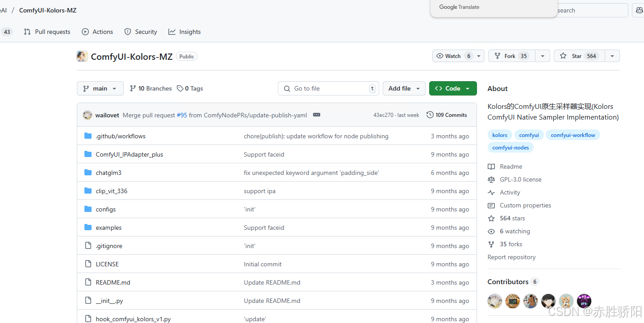Click the ComfyUI_IPAdapter_plus folder icon
Image resolution: width=644 pixels, height=323 pixels.
click(x=88, y=154)
